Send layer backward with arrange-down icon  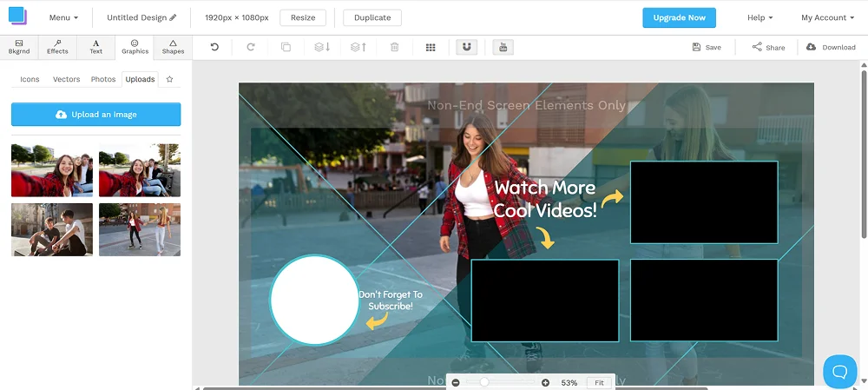(322, 47)
